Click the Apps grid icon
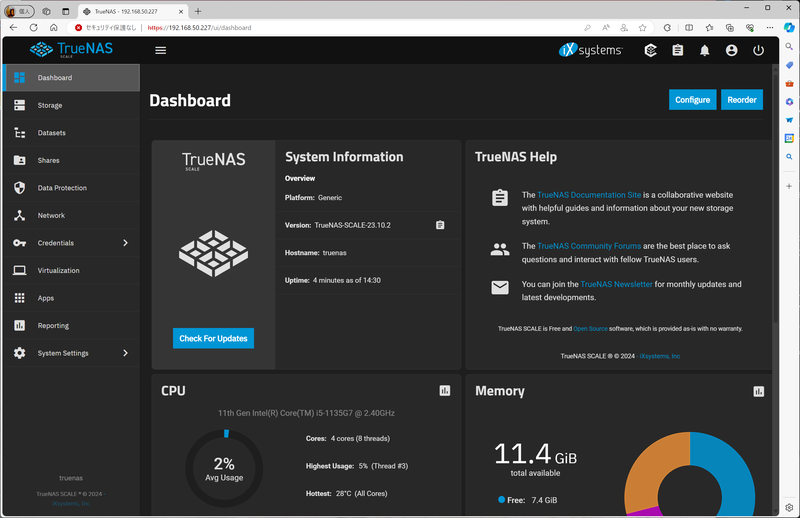 click(19, 298)
